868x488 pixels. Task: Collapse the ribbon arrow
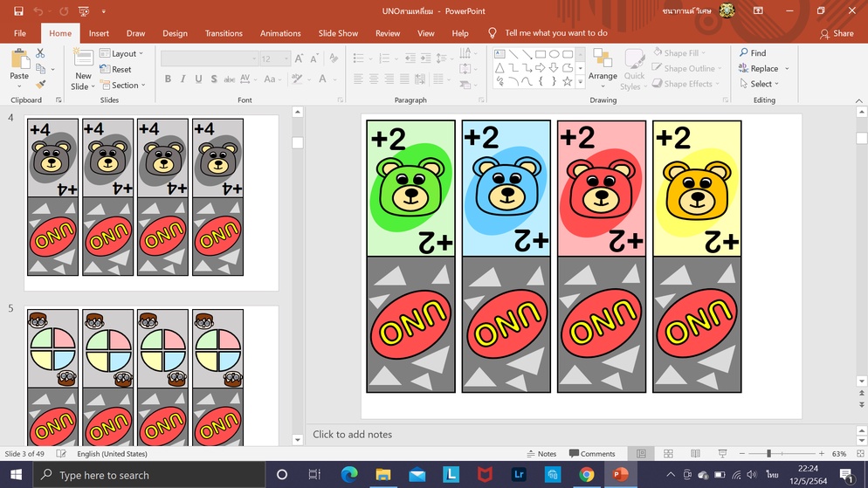point(858,100)
